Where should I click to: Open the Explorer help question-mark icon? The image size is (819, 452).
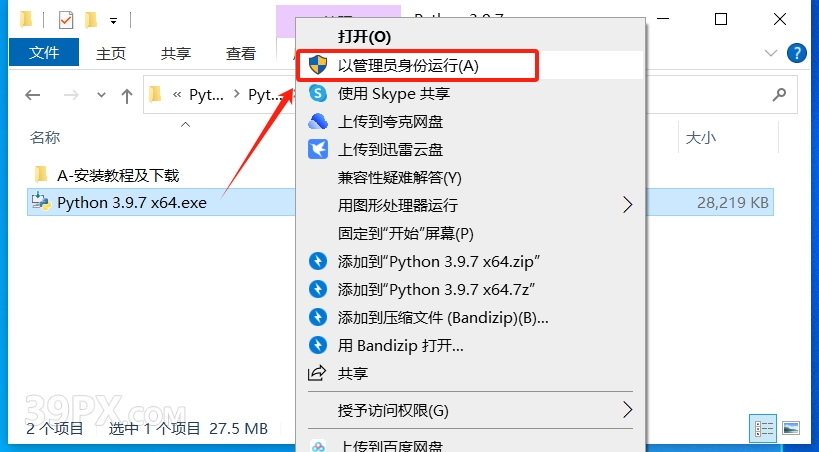tap(797, 53)
